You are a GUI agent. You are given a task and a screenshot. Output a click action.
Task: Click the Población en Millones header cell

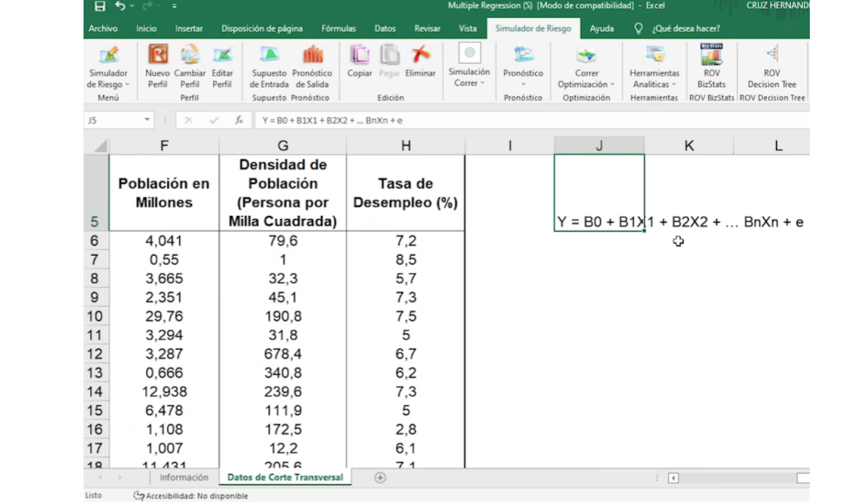[164, 193]
